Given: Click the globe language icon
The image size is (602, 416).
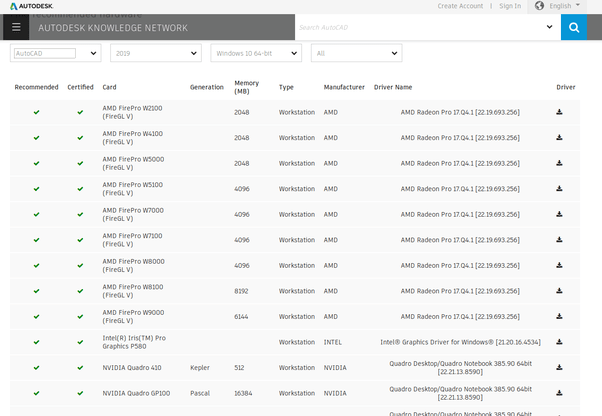Looking at the screenshot, I should coord(539,6).
